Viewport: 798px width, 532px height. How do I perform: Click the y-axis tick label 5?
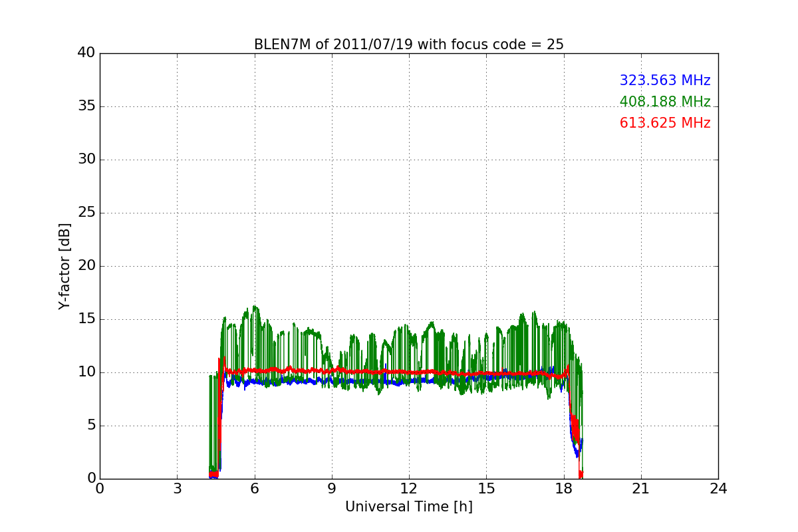pos(91,426)
